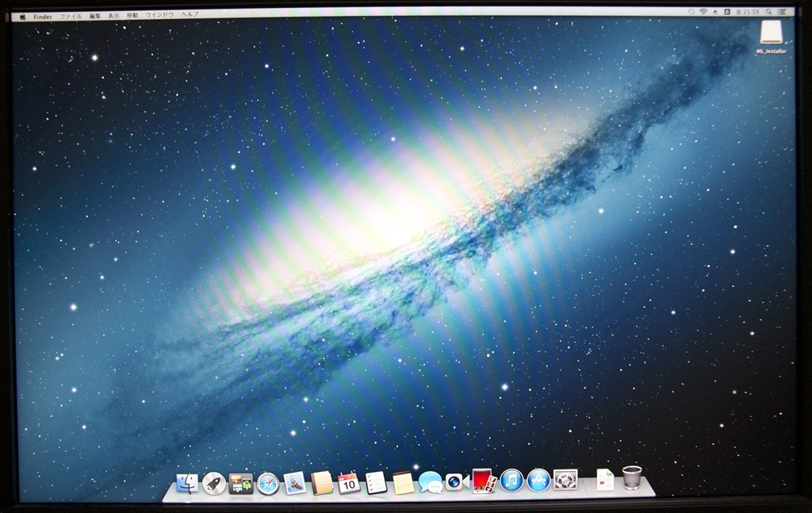Click the clock showing 21:59
The width and height of the screenshot is (812, 513).
click(x=747, y=12)
